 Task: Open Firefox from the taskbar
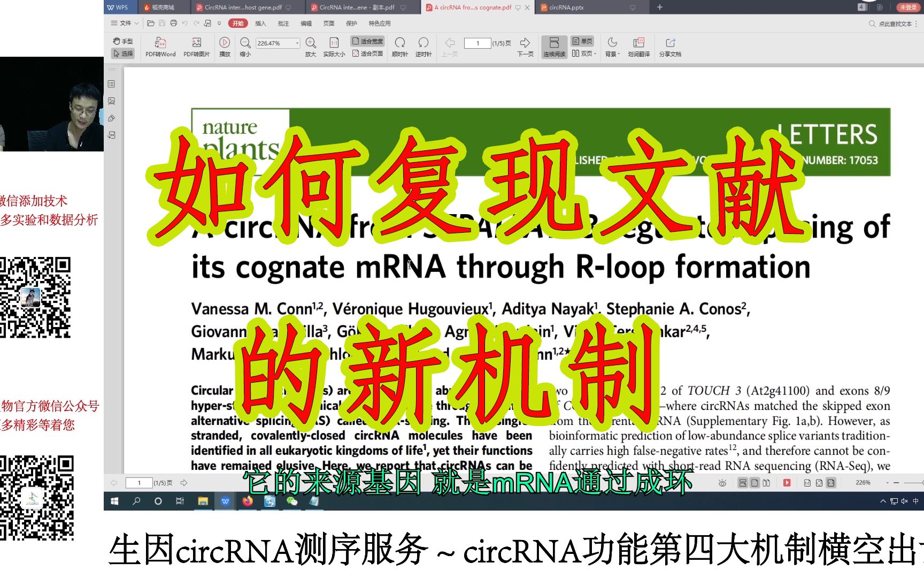click(247, 501)
